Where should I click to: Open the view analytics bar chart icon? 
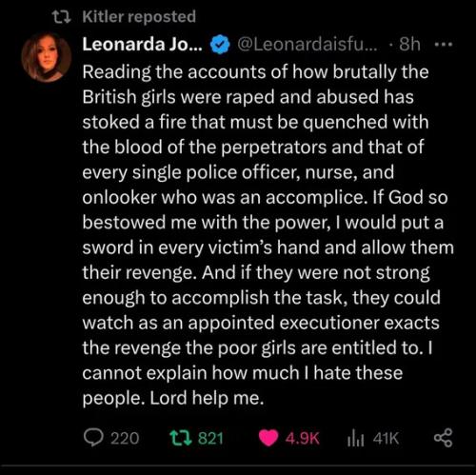pyautogui.click(x=355, y=438)
